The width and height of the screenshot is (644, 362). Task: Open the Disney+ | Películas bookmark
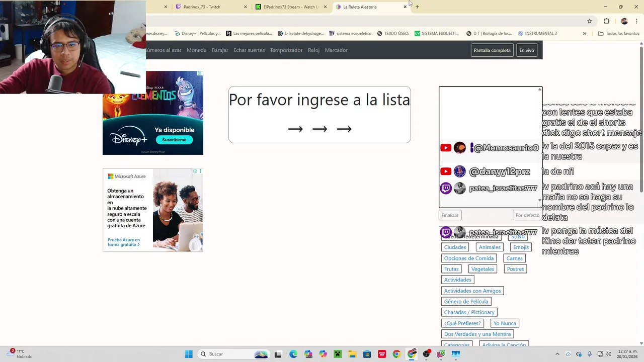point(197,34)
